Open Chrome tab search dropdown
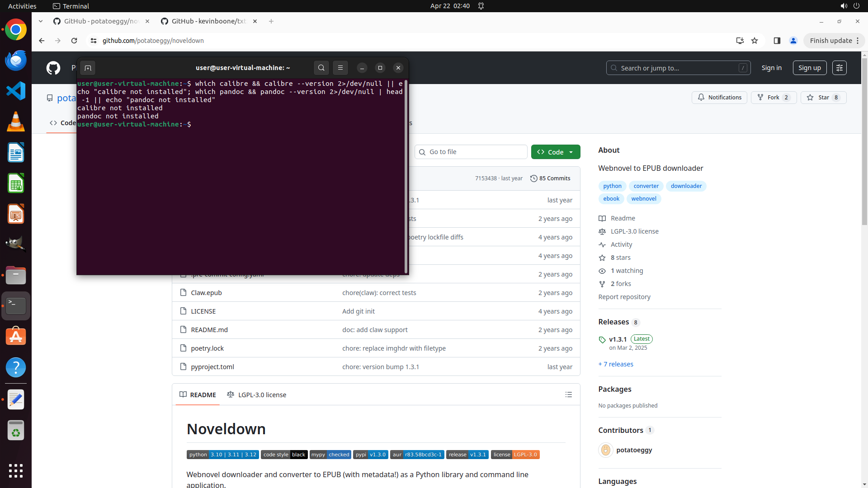This screenshot has height=488, width=868. click(x=41, y=21)
